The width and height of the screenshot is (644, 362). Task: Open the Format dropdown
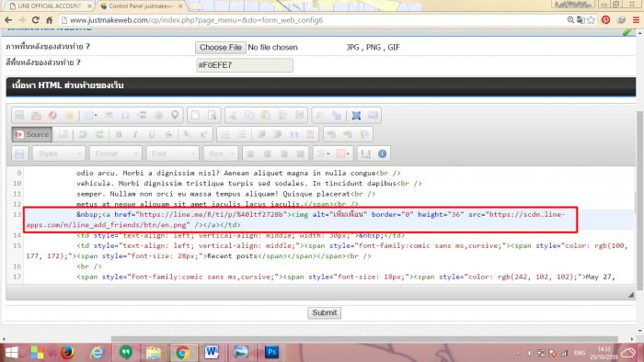pos(116,153)
